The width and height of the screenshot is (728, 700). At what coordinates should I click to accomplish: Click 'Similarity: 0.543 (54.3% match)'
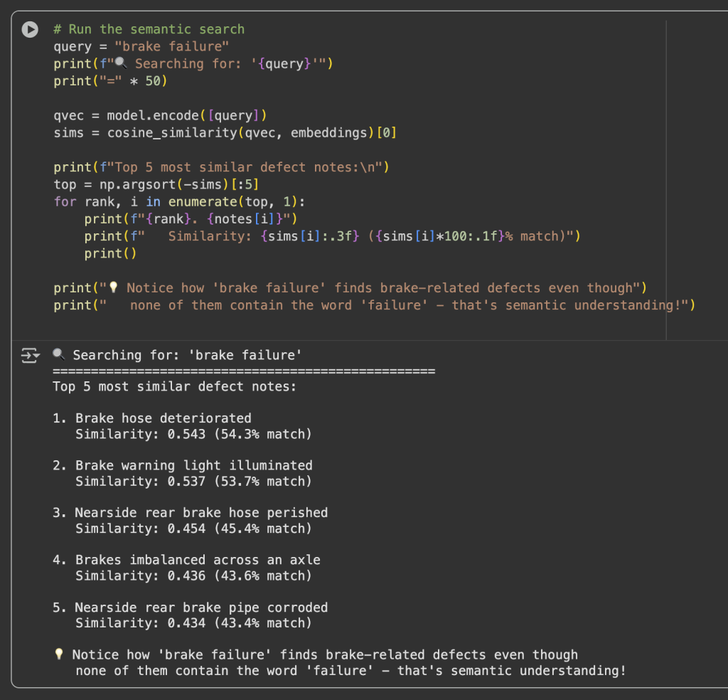click(x=193, y=434)
